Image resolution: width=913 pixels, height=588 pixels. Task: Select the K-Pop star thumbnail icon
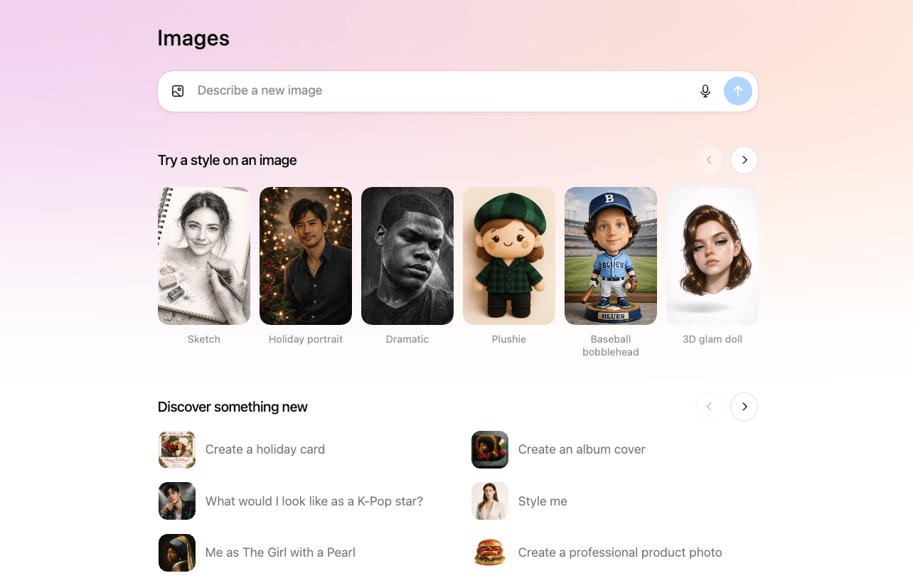[177, 501]
